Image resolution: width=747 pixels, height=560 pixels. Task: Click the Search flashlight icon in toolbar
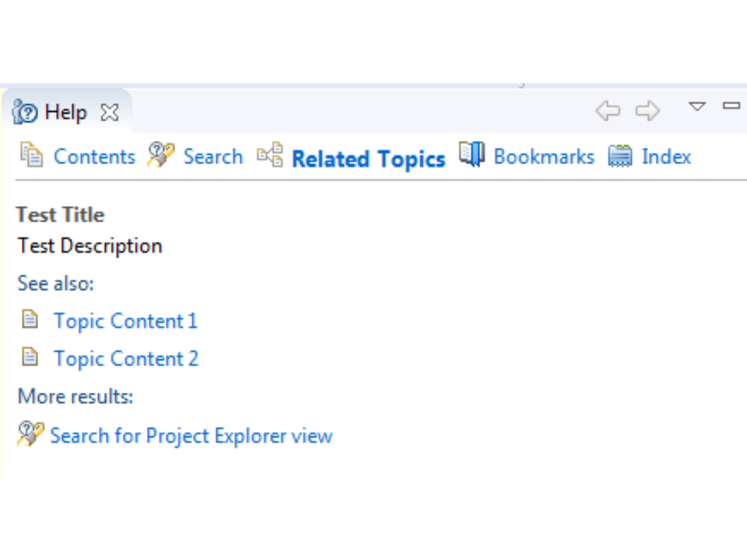[160, 155]
